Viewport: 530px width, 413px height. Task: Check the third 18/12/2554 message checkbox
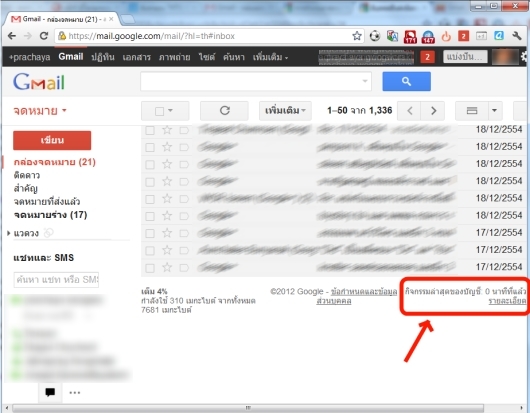click(x=150, y=165)
